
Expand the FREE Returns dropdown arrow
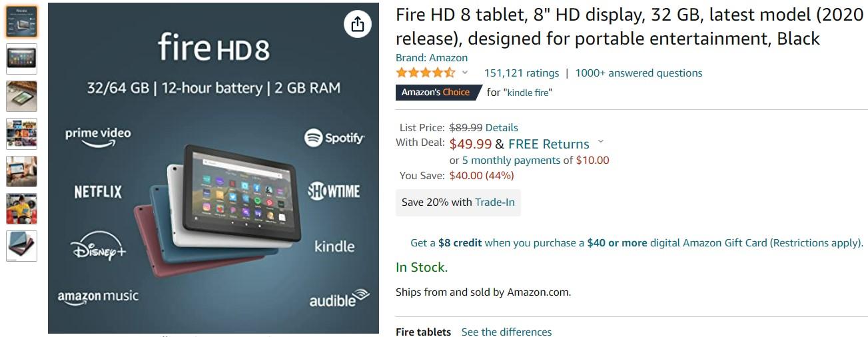coord(601,142)
